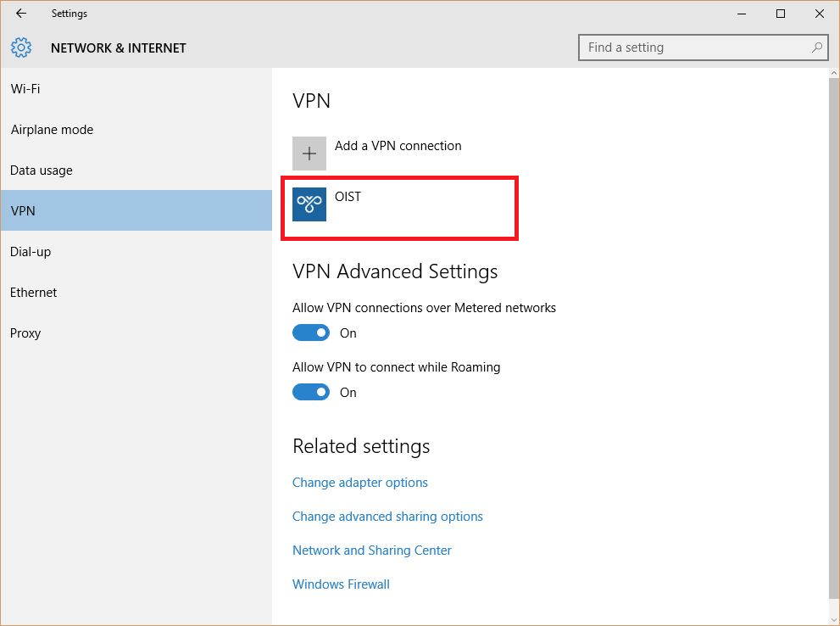Click the Settings gear icon
This screenshot has width=840, height=626.
coord(21,48)
